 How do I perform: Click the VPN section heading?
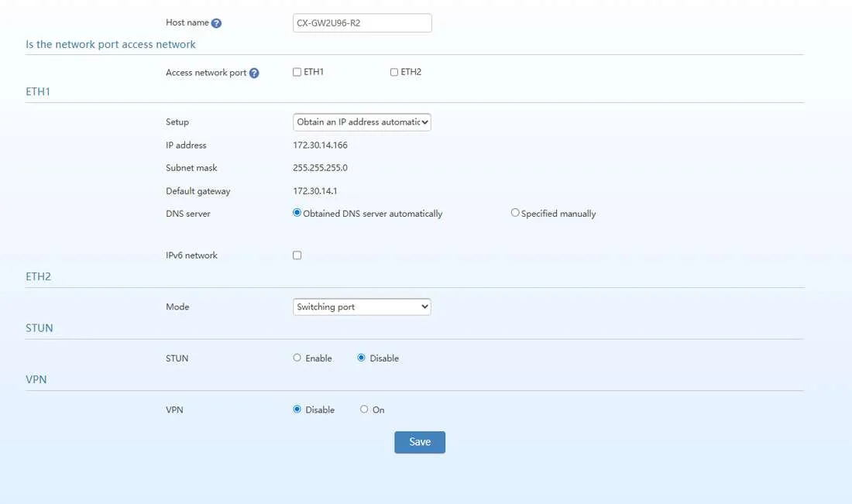(x=36, y=379)
